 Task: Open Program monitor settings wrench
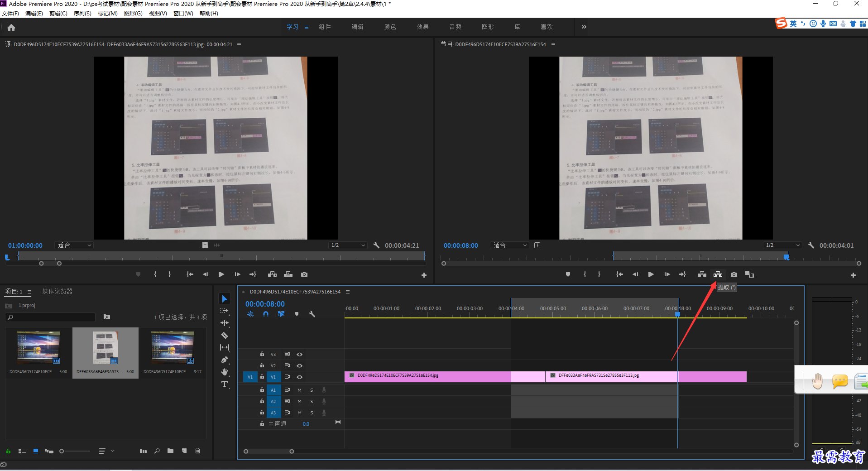pos(811,245)
